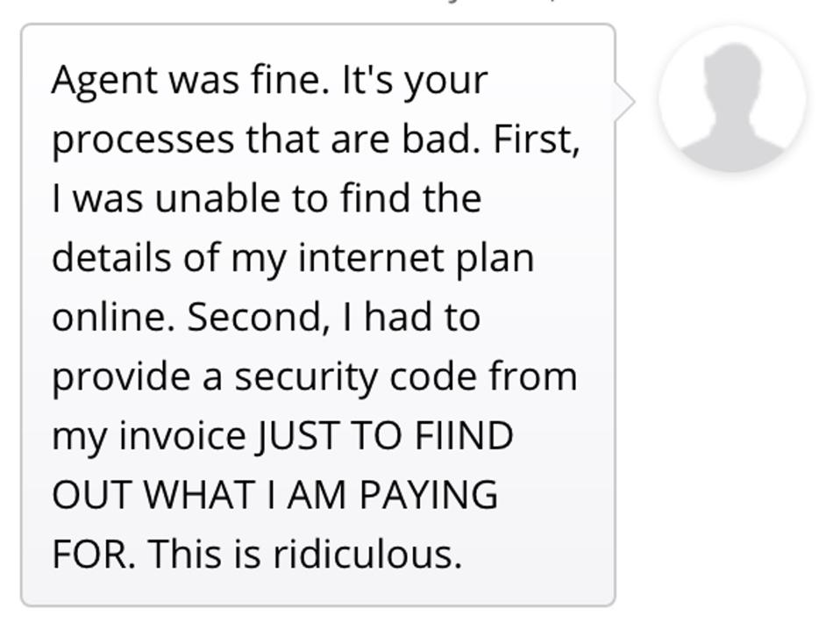Click the word 'online.' in the message

pos(114,317)
